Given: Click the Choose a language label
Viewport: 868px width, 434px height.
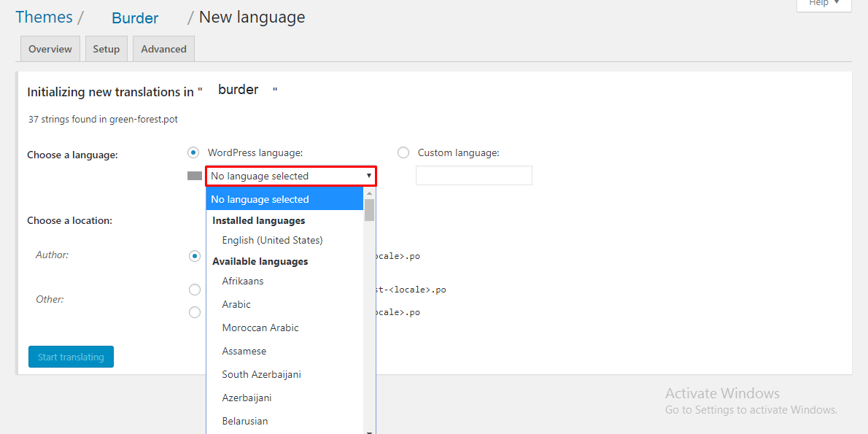Looking at the screenshot, I should 72,155.
